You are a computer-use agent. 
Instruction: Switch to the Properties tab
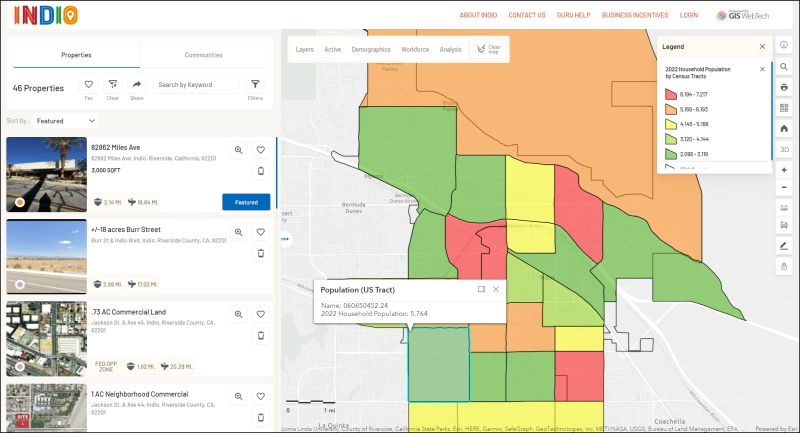(x=76, y=55)
